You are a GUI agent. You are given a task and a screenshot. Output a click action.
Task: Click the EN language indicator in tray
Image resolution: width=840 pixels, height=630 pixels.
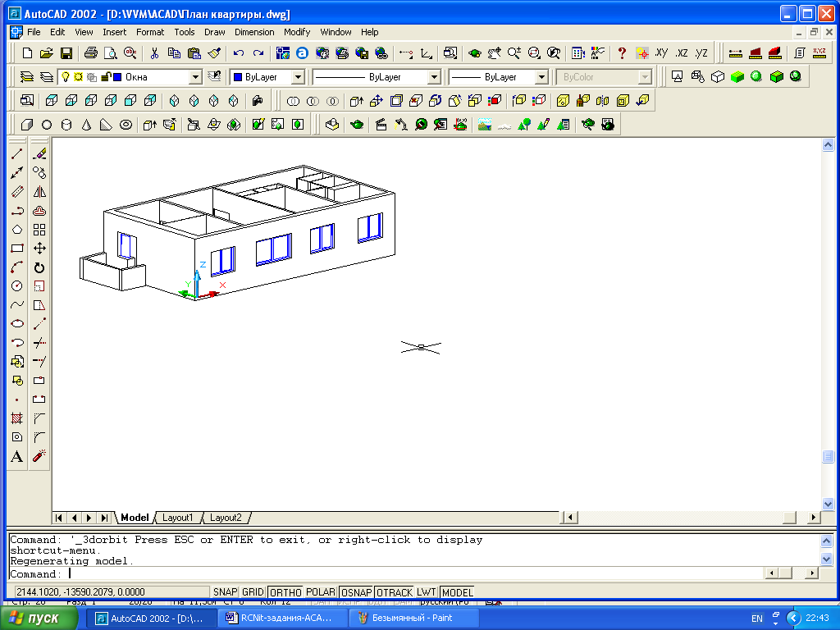click(x=756, y=619)
